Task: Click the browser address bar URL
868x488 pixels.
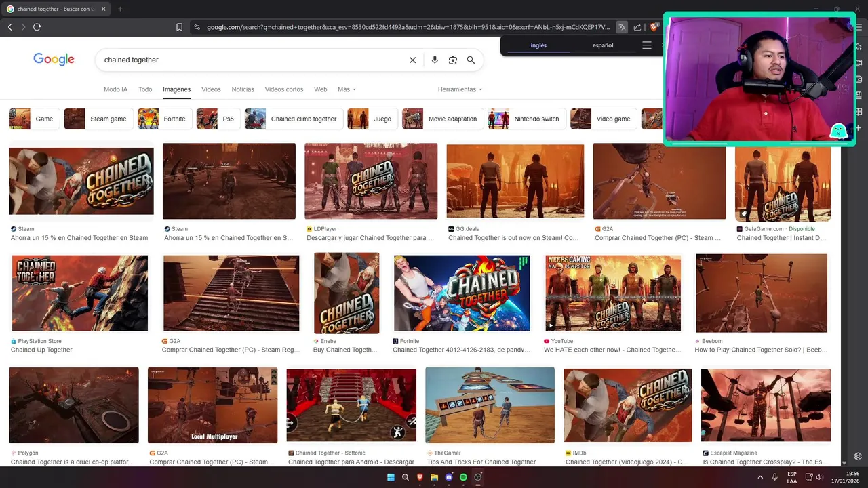Action: (x=408, y=27)
